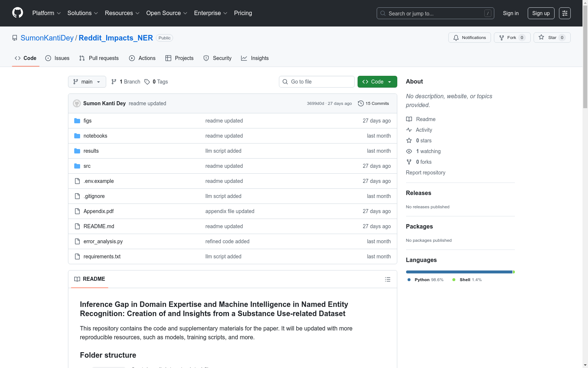
Task: Switch to the Code tab
Action: [26, 58]
